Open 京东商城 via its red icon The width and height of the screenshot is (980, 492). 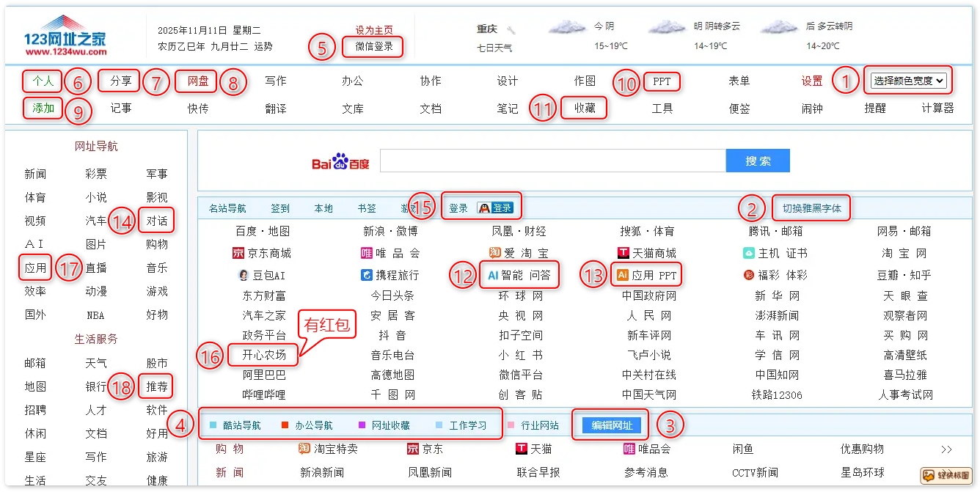pos(238,253)
